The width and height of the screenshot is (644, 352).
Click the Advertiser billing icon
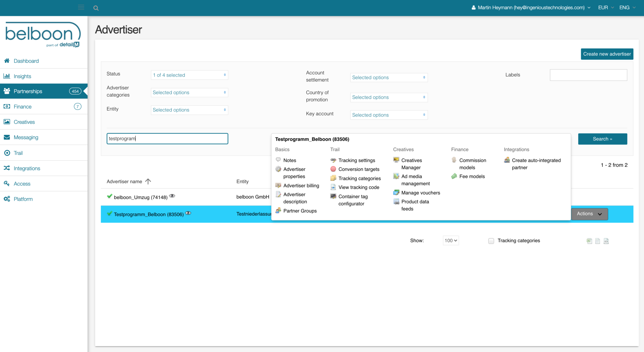(x=278, y=185)
